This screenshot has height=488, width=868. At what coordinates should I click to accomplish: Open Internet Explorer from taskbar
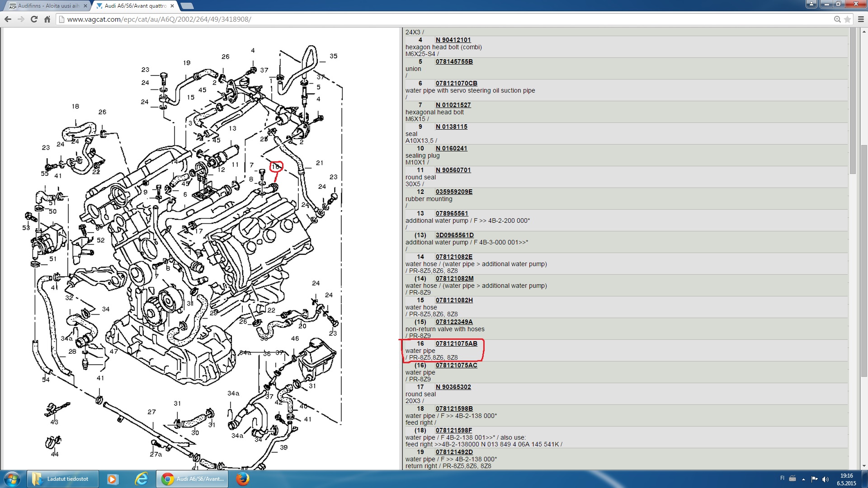click(142, 479)
